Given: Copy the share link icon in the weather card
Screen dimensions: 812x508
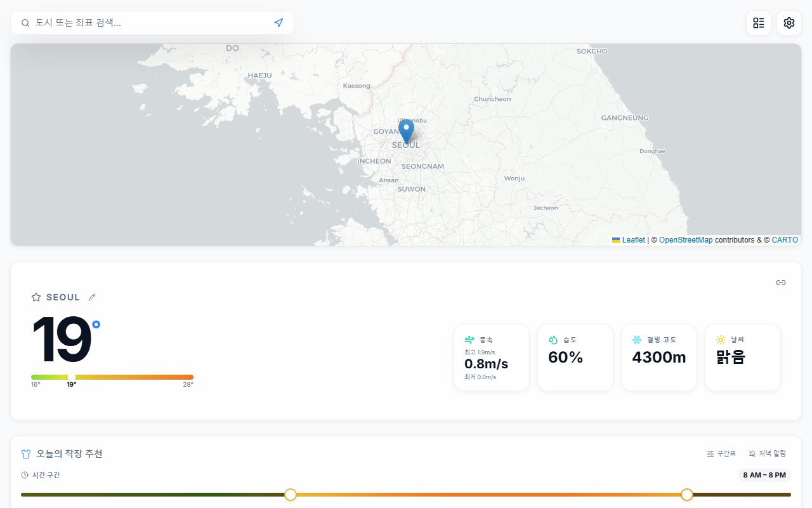Looking at the screenshot, I should 781,283.
